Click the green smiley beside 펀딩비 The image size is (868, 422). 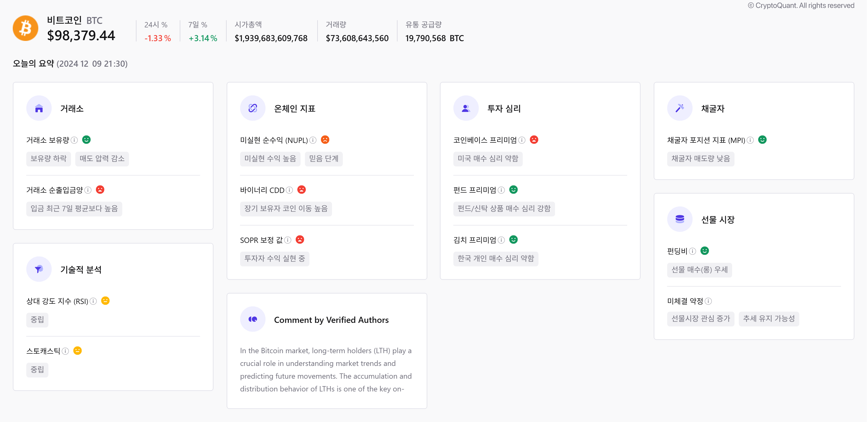pyautogui.click(x=705, y=251)
